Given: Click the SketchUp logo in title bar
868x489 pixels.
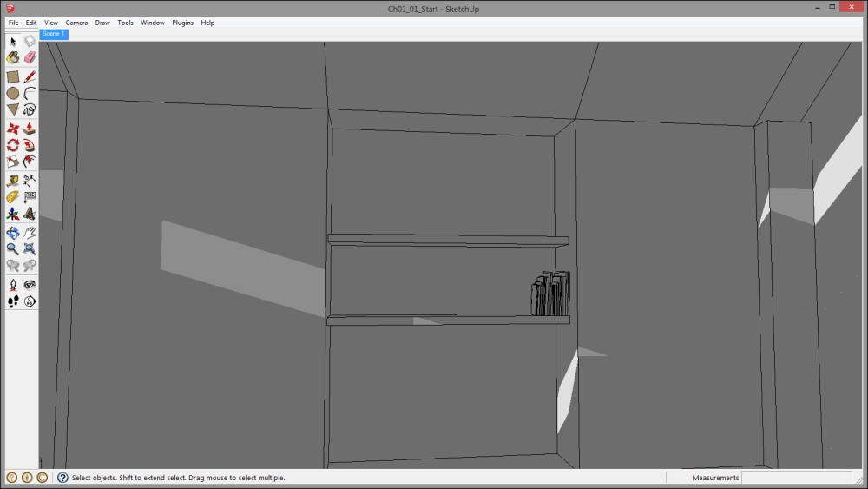Looking at the screenshot, I should (x=10, y=9).
